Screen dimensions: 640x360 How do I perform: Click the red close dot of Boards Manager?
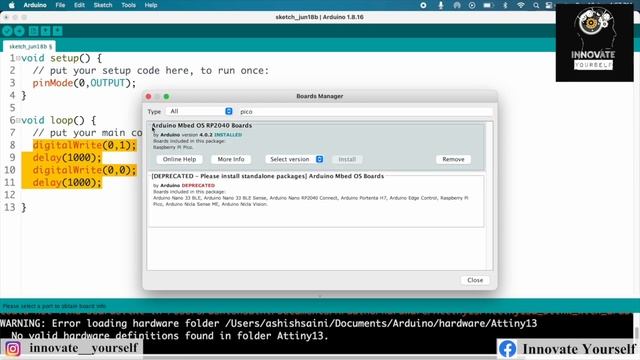coord(149,96)
